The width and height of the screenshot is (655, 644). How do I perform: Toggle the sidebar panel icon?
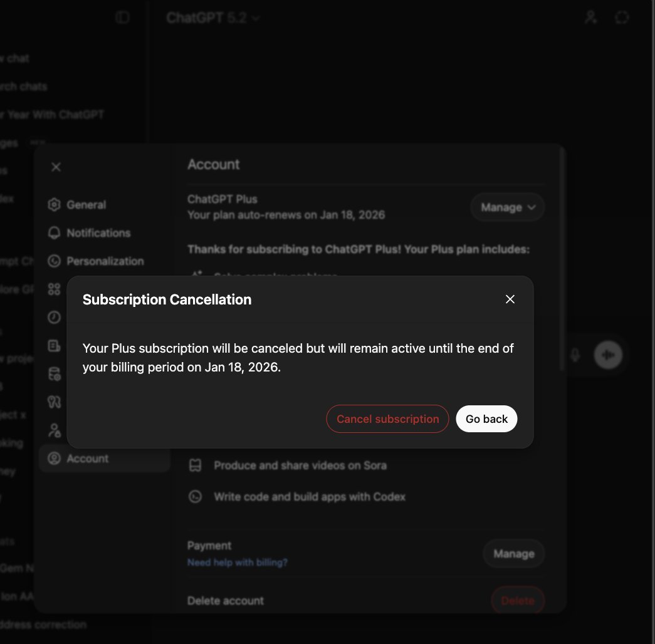(122, 18)
